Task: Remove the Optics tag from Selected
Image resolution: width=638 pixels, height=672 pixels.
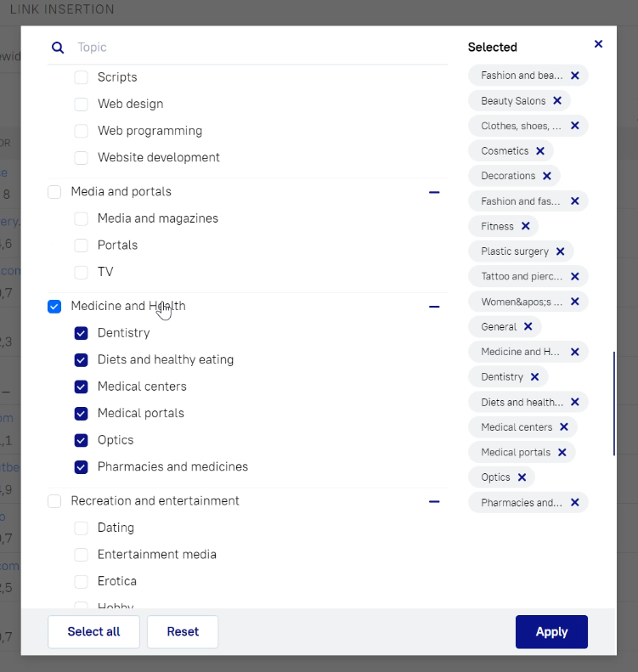Action: 522,477
